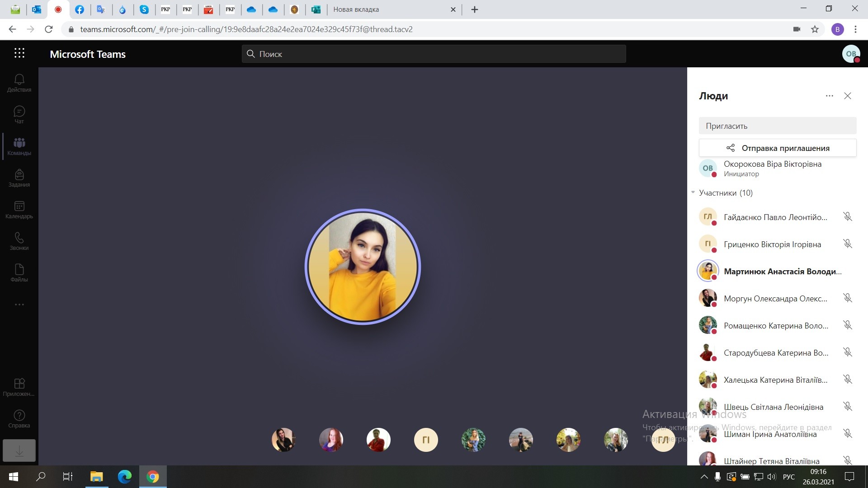Open the Assignments (Задания) section
This screenshot has height=488, width=868.
(x=19, y=178)
